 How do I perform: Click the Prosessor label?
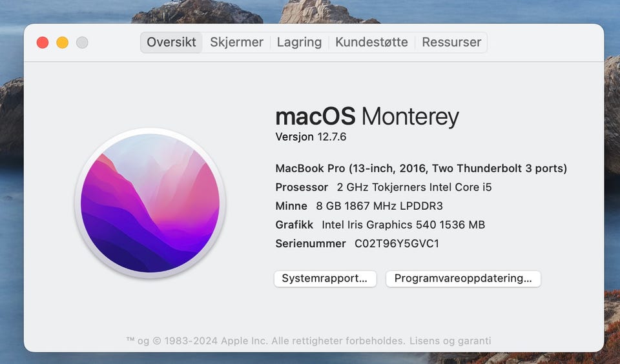(x=302, y=187)
